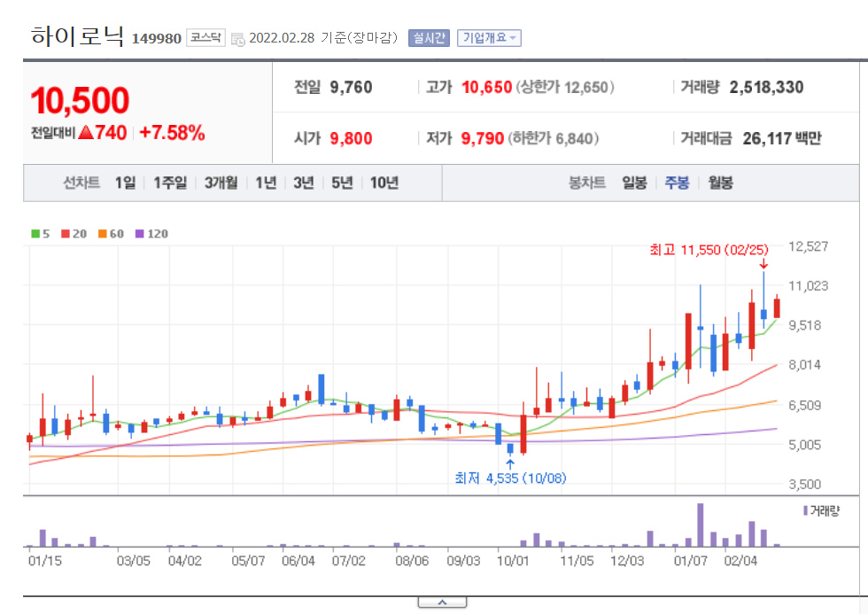Click the 고가 value 10,650
868x614 pixels.
pyautogui.click(x=486, y=87)
